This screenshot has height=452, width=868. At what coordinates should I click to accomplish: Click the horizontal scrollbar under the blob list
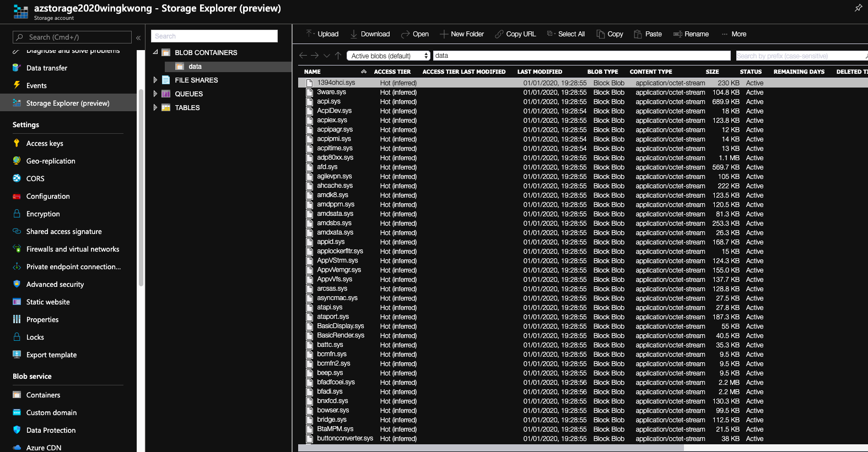point(490,448)
